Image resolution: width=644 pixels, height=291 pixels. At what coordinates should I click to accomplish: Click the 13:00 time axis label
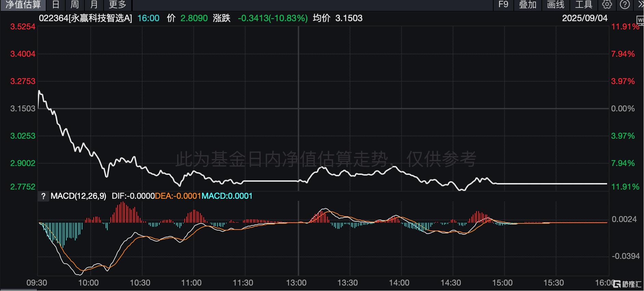(x=296, y=283)
